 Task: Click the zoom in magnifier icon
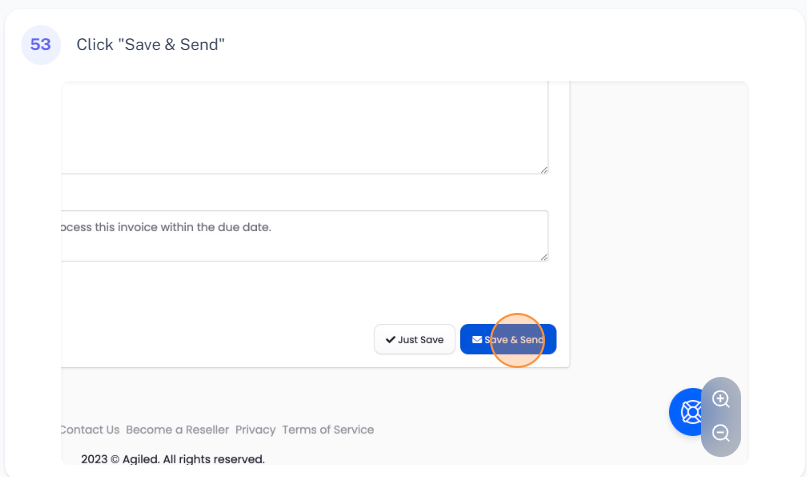coord(721,399)
